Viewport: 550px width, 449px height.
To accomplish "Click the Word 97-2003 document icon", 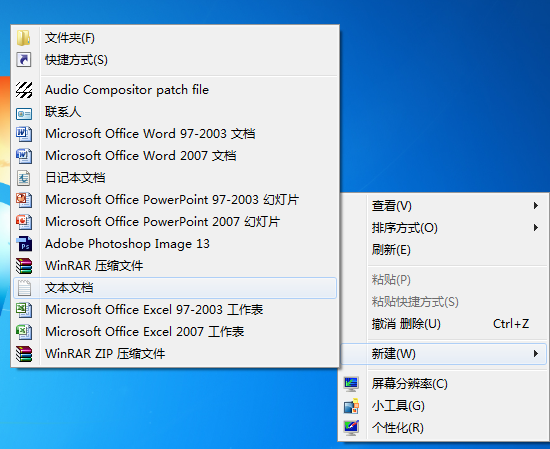I will pyautogui.click(x=24, y=134).
